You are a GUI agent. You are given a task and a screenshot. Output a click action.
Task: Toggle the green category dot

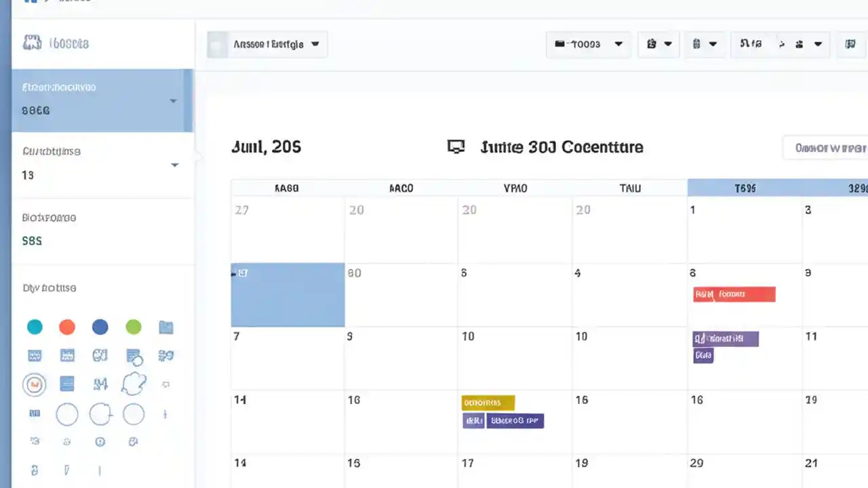pos(134,327)
